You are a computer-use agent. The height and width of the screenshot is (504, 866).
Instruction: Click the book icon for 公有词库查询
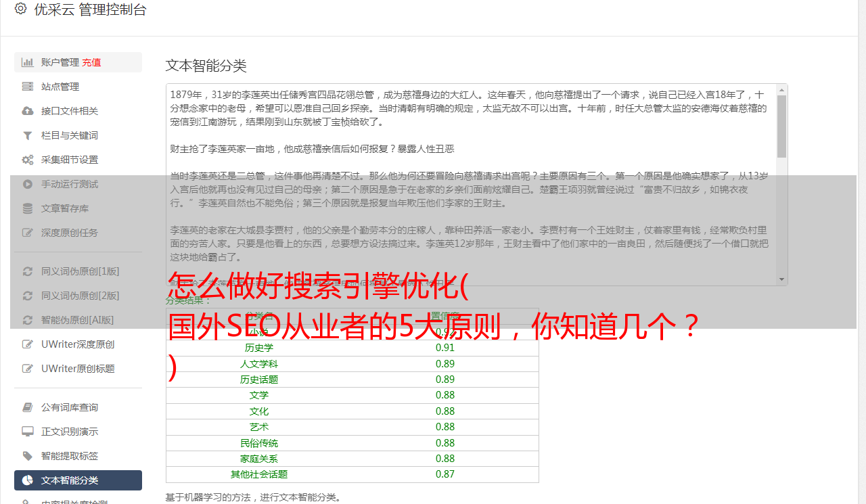(x=28, y=407)
